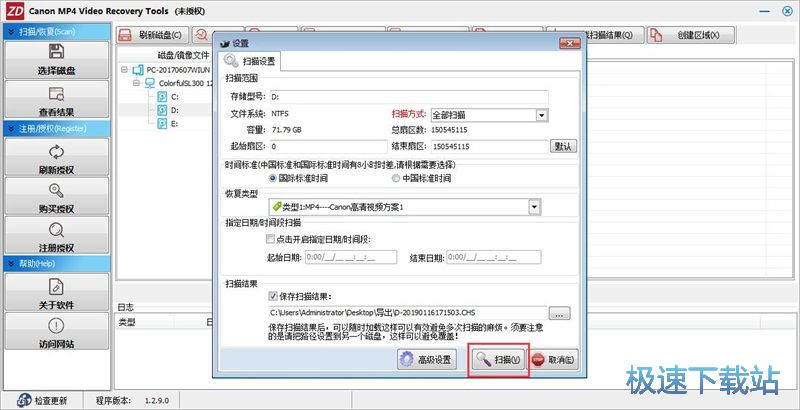Click the 注册授权 sidebar icon
The width and height of the screenshot is (800, 410).
pyautogui.click(x=57, y=229)
